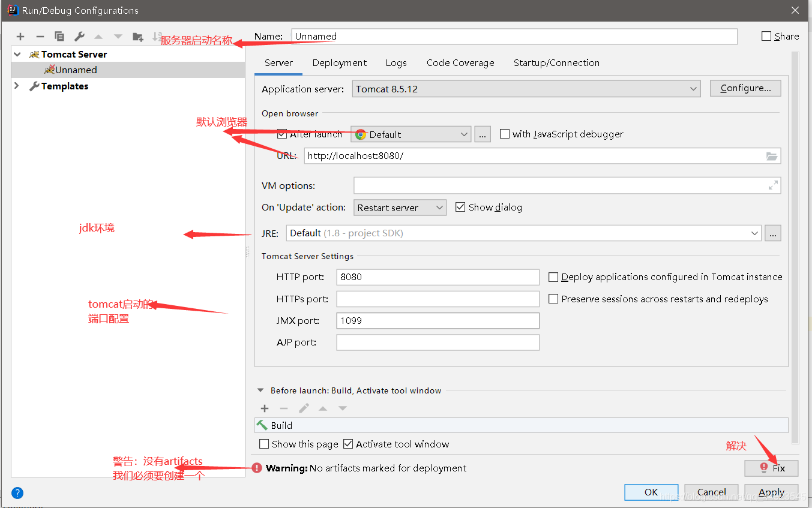Screen dimensions: 812x508
Task: Click the red warning icon
Action: pos(257,468)
